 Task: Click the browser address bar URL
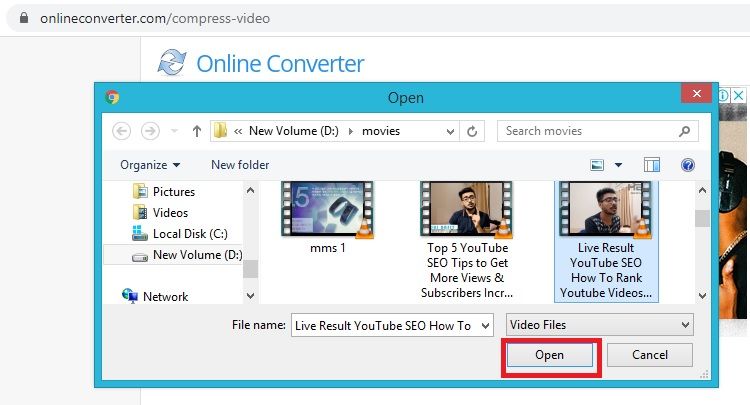click(x=155, y=19)
